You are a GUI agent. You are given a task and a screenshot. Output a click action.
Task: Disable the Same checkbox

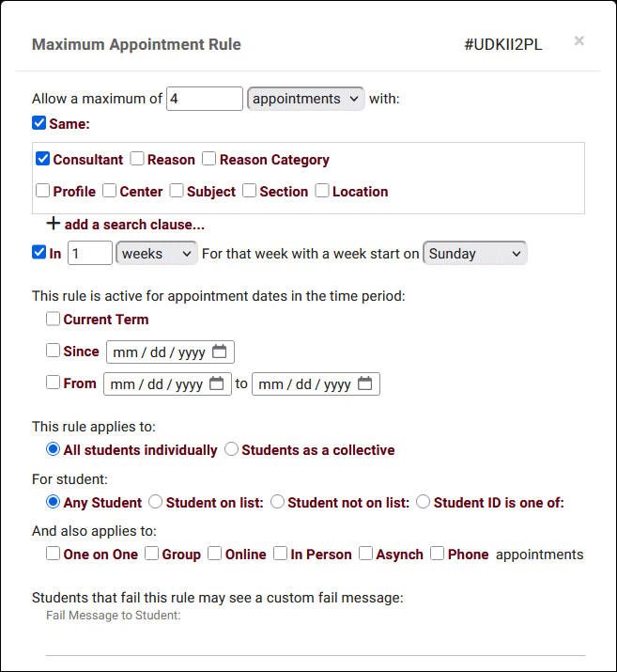[x=39, y=122]
